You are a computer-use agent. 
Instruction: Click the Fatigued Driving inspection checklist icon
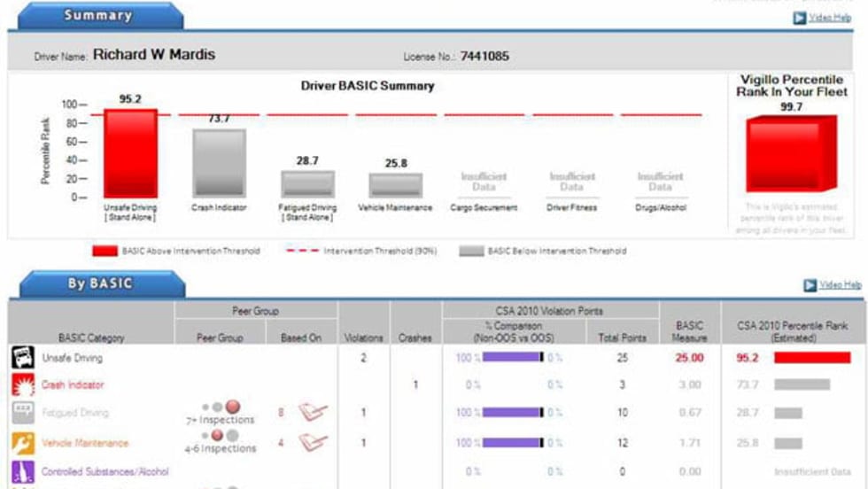[312, 412]
